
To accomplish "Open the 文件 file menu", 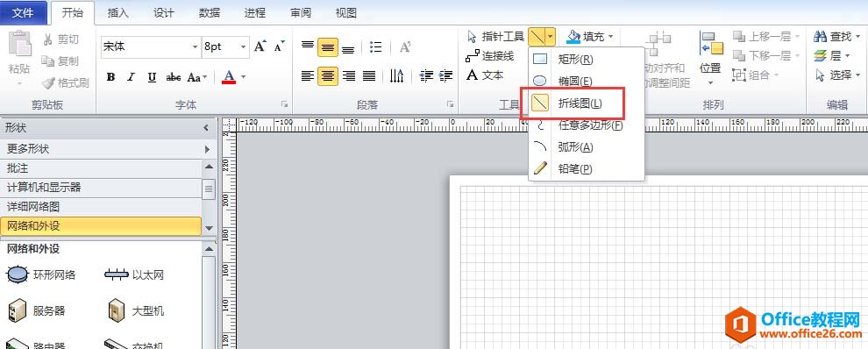I will tap(23, 13).
